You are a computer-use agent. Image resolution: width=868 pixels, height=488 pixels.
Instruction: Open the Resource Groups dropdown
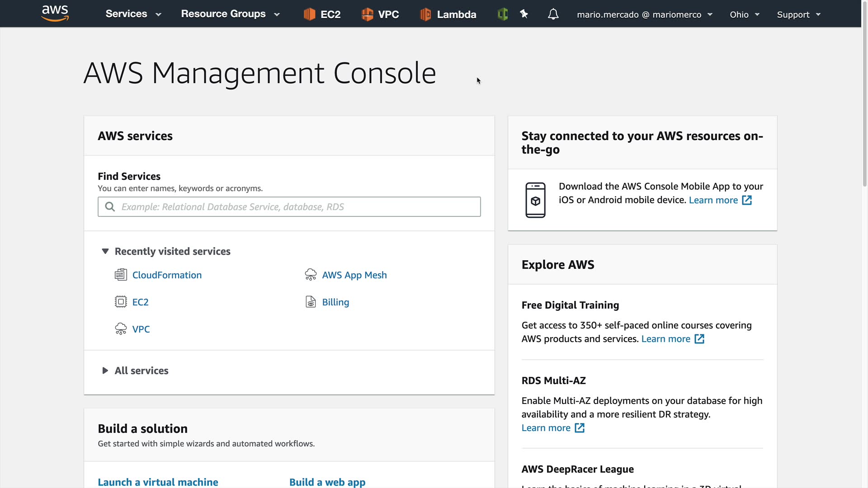click(x=230, y=14)
